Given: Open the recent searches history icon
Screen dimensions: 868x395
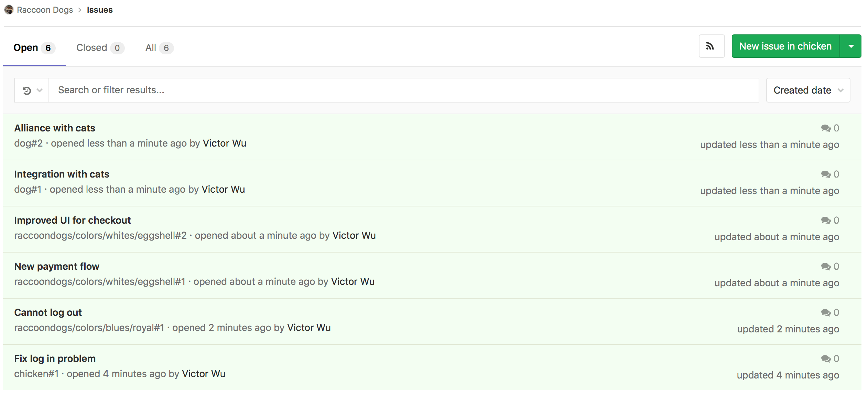Looking at the screenshot, I should 27,90.
